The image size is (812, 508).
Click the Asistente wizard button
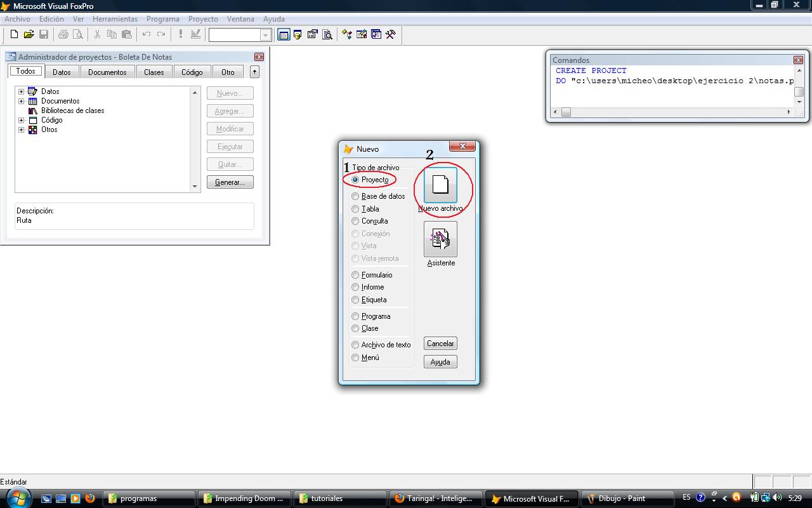pyautogui.click(x=440, y=239)
